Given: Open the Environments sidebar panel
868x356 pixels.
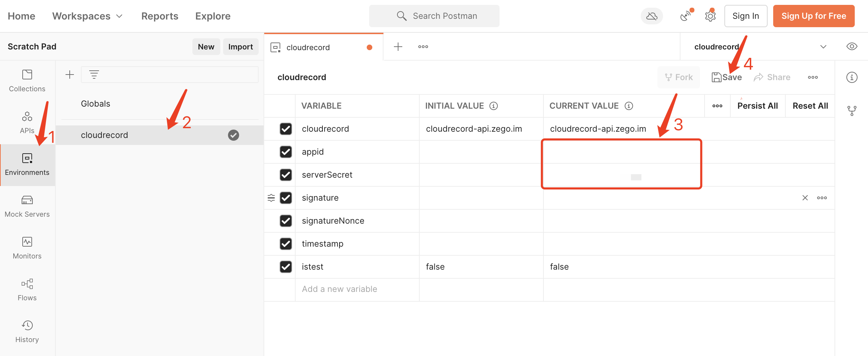Looking at the screenshot, I should point(27,165).
